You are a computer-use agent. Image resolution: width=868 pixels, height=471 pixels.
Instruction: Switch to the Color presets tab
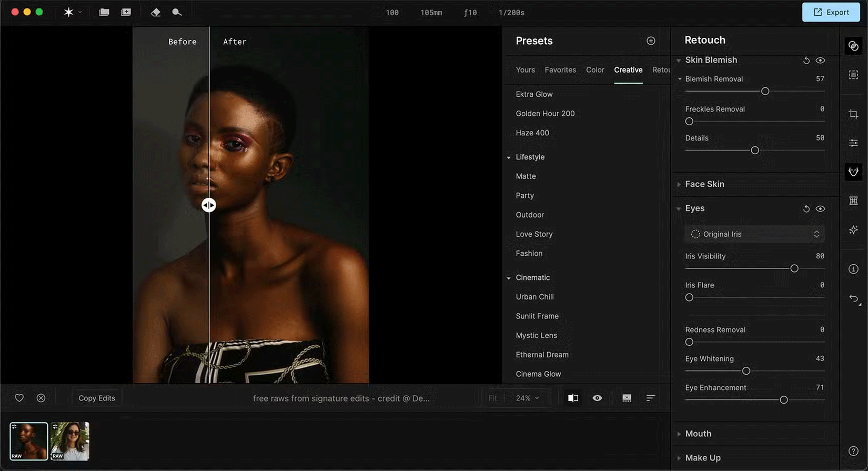(595, 70)
